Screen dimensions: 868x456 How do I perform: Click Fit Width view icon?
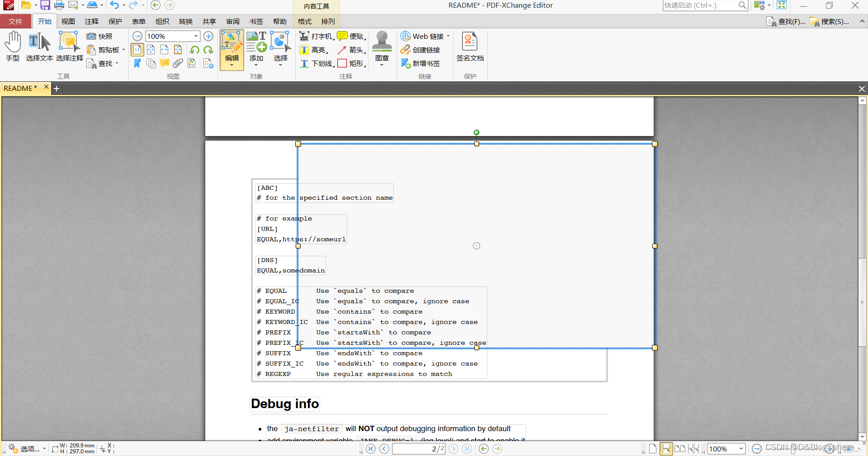(165, 50)
